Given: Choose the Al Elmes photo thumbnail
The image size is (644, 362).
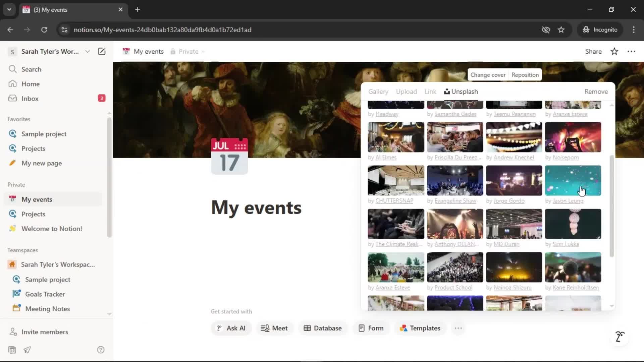Looking at the screenshot, I should [396, 137].
